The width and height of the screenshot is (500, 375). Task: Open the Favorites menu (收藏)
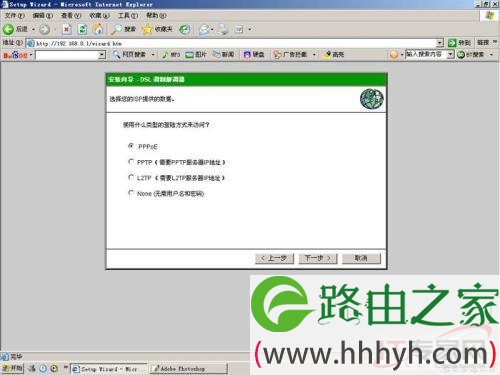point(99,16)
